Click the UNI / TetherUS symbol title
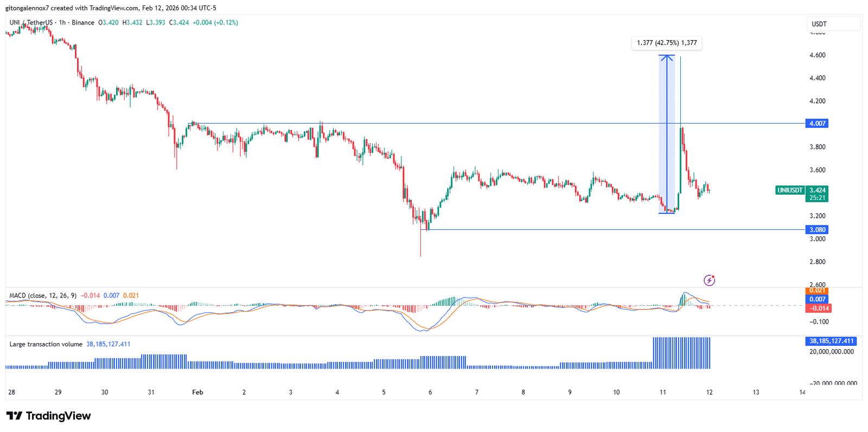The height and width of the screenshot is (432, 868). 31,23
